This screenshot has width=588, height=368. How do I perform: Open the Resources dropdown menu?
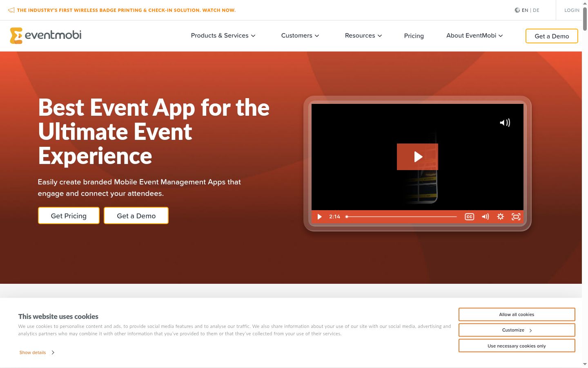pyautogui.click(x=363, y=36)
